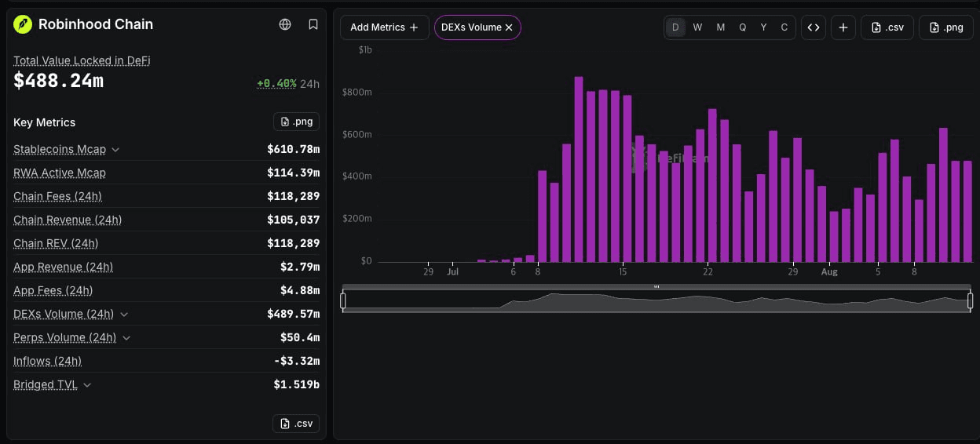Bookmark Robinhood Chain with the bookmark icon
This screenshot has width=980, height=444.
(x=313, y=24)
